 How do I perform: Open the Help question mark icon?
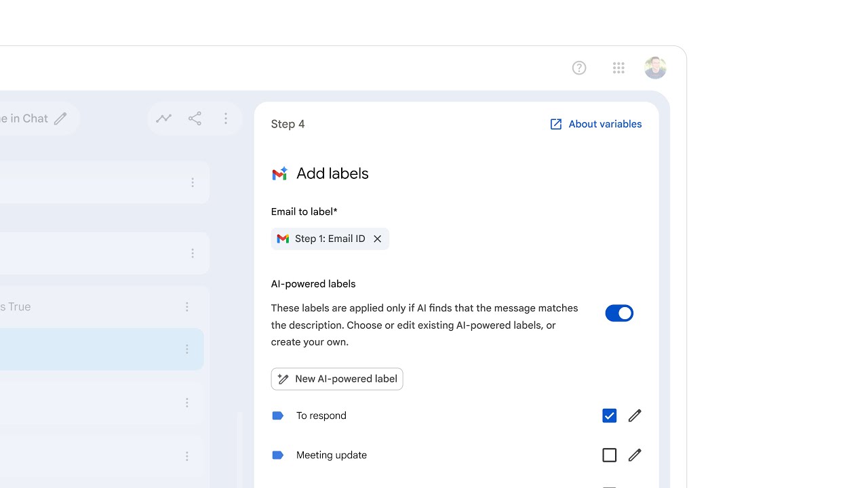point(579,68)
